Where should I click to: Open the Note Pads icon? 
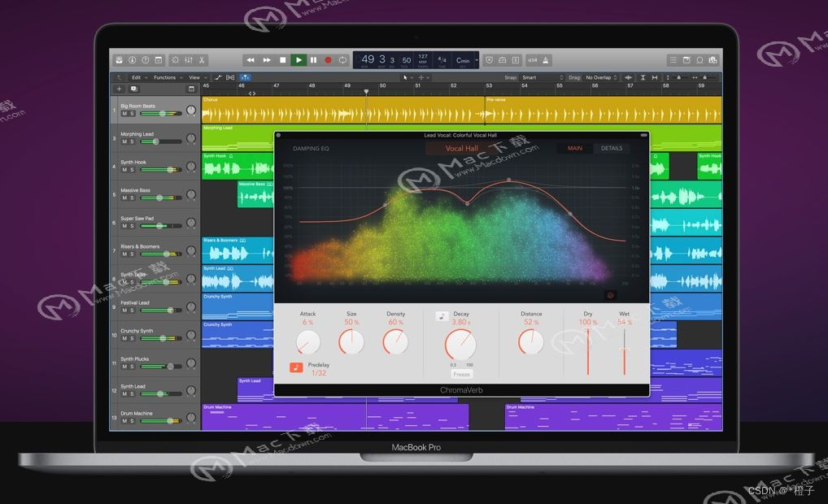tap(686, 60)
